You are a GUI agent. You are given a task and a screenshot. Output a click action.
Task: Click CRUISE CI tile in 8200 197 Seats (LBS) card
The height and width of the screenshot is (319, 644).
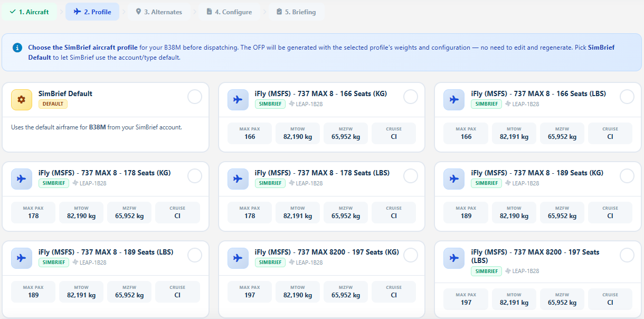point(610,299)
